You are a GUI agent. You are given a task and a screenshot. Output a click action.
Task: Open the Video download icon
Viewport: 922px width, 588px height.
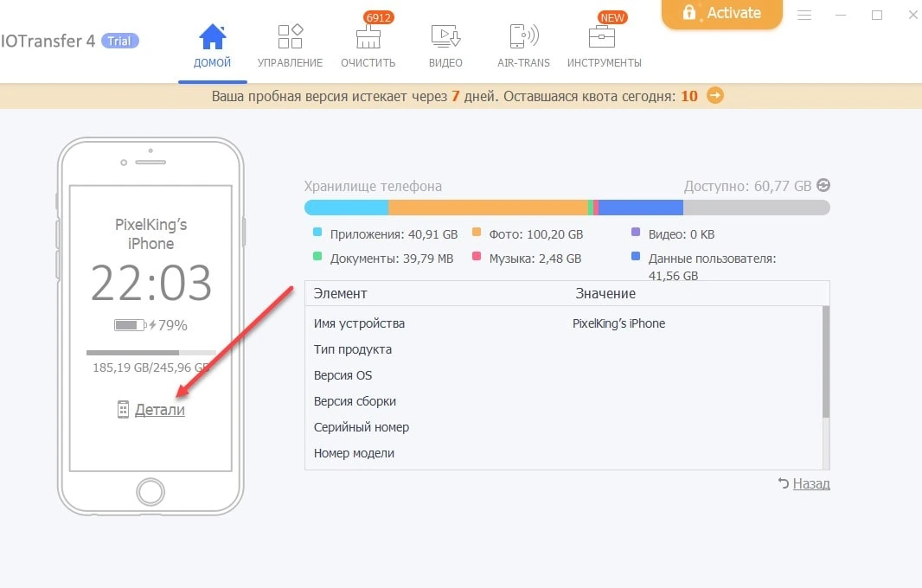tap(445, 36)
